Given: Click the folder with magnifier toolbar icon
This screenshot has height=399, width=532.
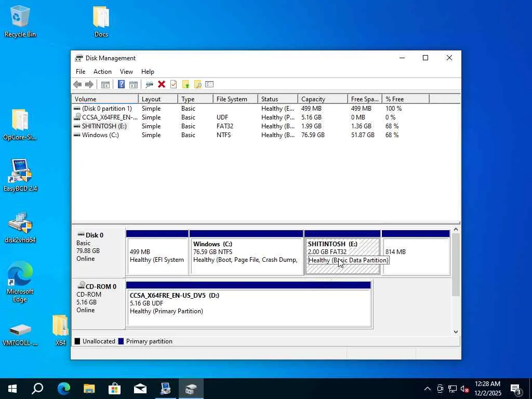Looking at the screenshot, I should point(197,85).
